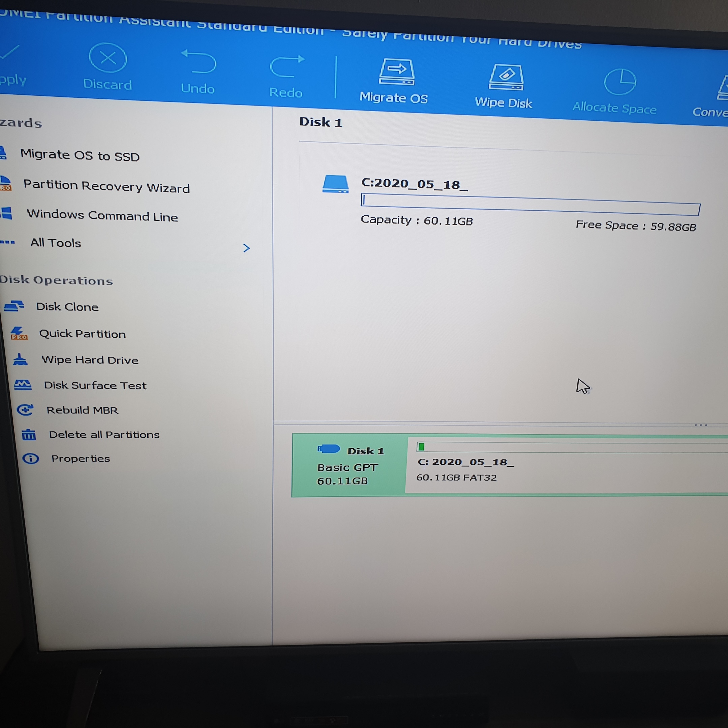This screenshot has height=728, width=728.
Task: Open Partition Recovery Wizard
Action: [107, 186]
